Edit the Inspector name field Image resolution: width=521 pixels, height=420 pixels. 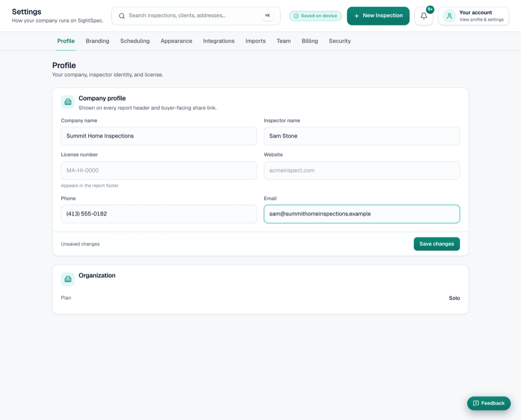coord(362,136)
